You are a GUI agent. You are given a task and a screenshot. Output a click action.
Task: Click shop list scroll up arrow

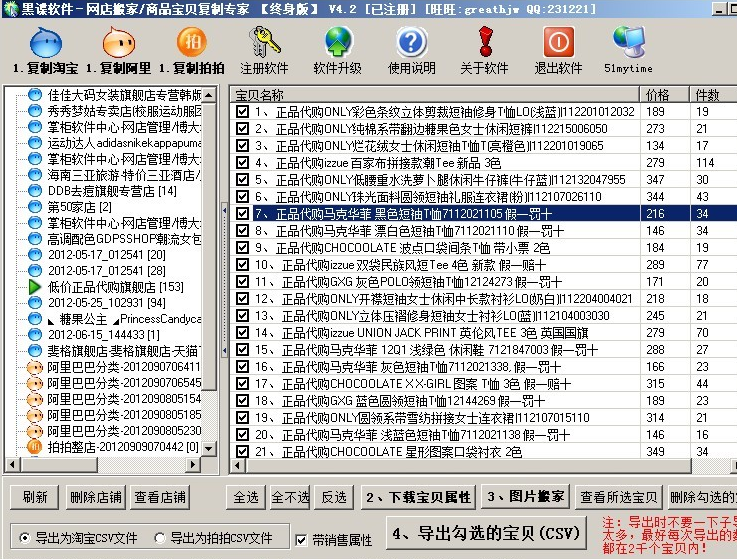pyautogui.click(x=209, y=95)
